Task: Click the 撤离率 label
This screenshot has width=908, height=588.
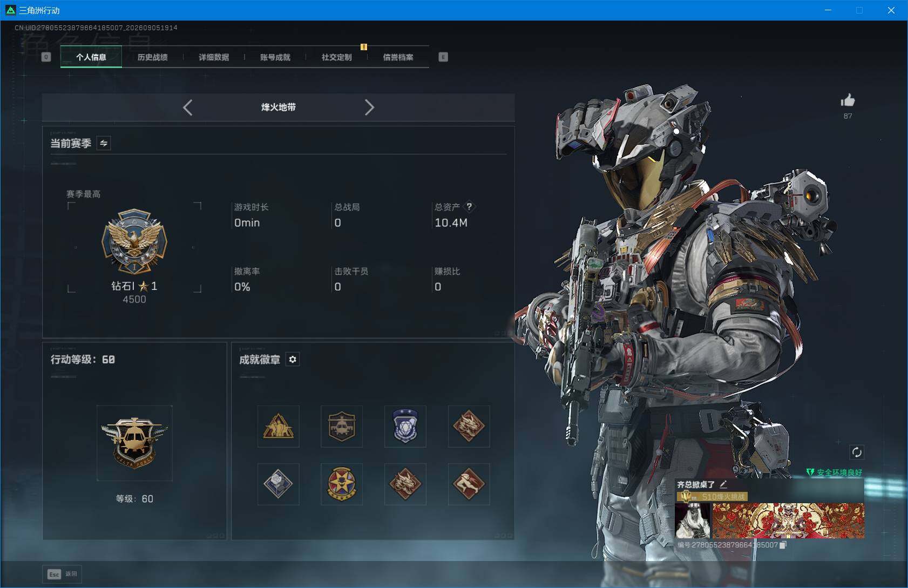Action: [x=247, y=271]
